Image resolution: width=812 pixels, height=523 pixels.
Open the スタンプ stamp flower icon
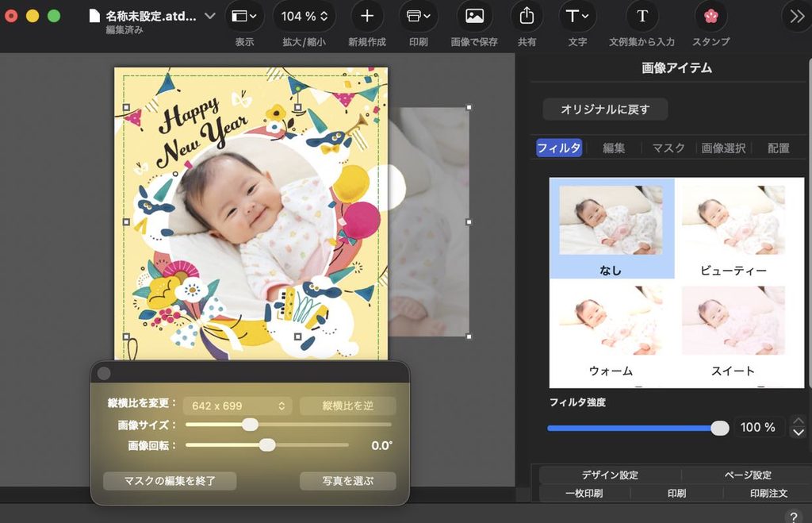pos(711,16)
